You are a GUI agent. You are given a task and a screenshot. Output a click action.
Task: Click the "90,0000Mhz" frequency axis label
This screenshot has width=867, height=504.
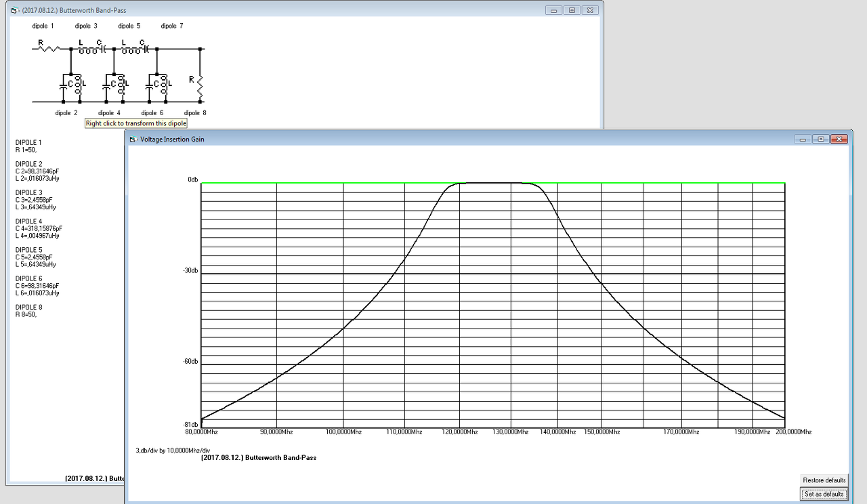click(276, 432)
